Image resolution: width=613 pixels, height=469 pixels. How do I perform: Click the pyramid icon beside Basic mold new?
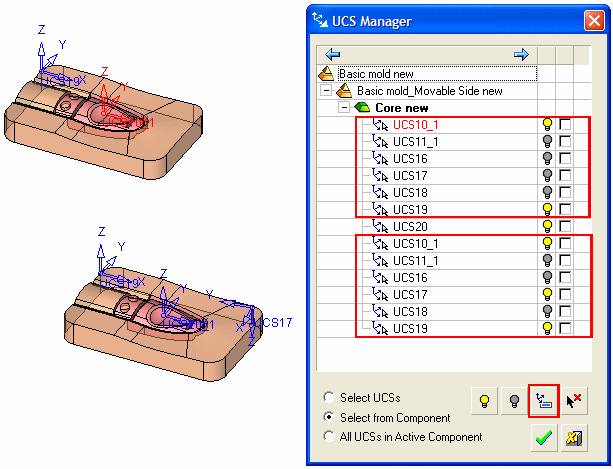(x=326, y=73)
